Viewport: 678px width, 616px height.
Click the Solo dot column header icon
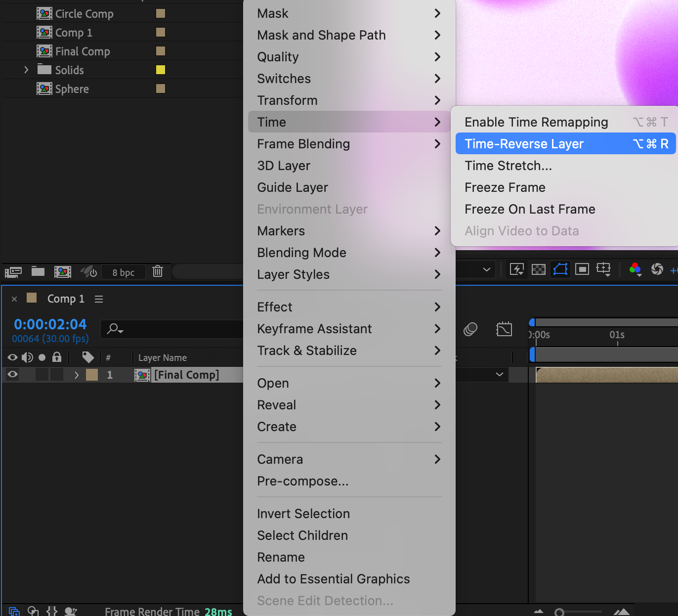coord(42,357)
